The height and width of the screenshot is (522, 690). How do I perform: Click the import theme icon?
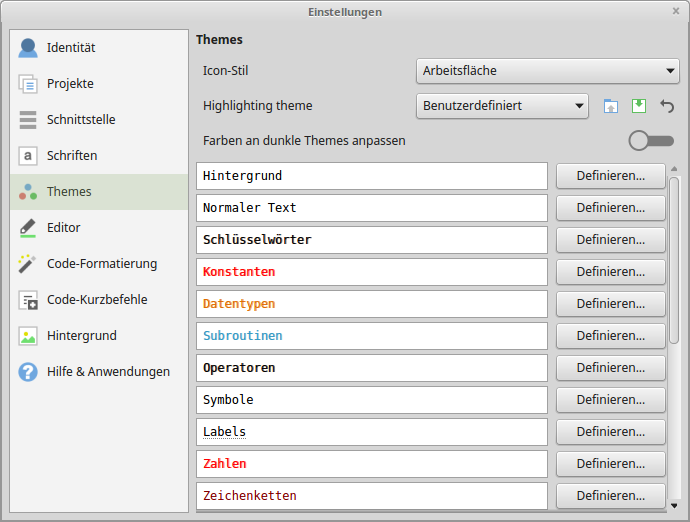point(611,106)
